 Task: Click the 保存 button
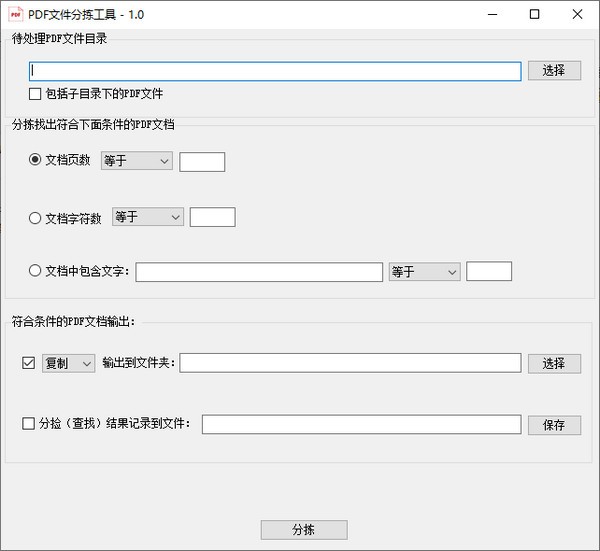(x=554, y=425)
